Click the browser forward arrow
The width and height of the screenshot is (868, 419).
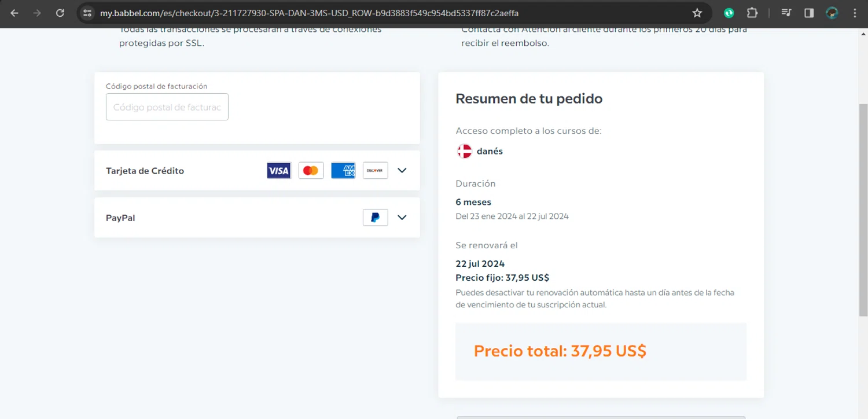pyautogui.click(x=37, y=13)
